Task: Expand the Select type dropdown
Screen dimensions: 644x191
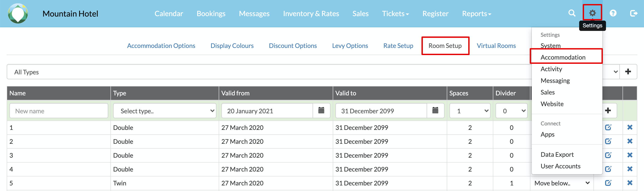Action: pyautogui.click(x=165, y=111)
